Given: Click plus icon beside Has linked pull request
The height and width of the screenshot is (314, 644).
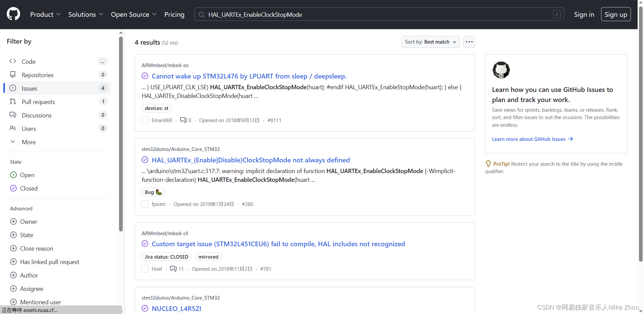Looking at the screenshot, I should [x=13, y=262].
